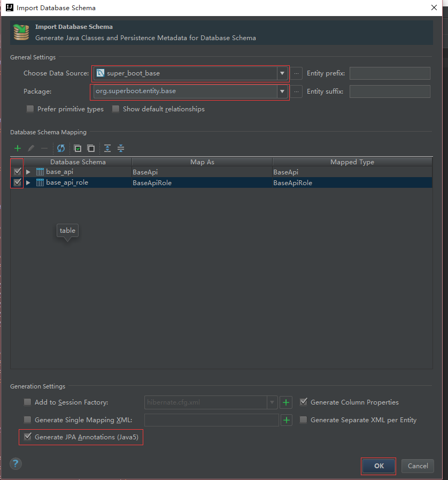
Task: Click the Mapped Type column header
Action: [x=352, y=162]
